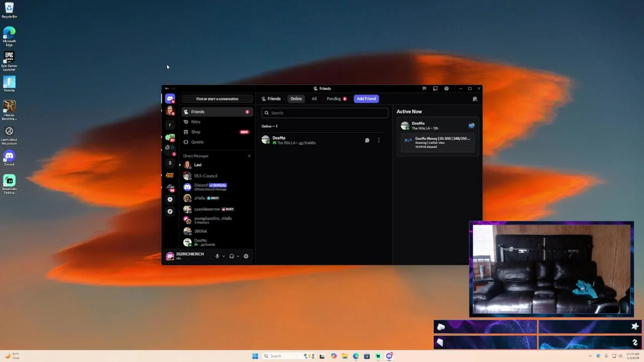Click the Add a Server plus icon
The width and height of the screenshot is (644, 362).
170,200
